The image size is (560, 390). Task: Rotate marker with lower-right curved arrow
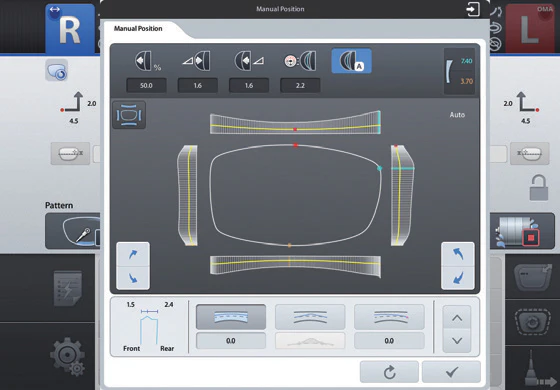coord(458,278)
